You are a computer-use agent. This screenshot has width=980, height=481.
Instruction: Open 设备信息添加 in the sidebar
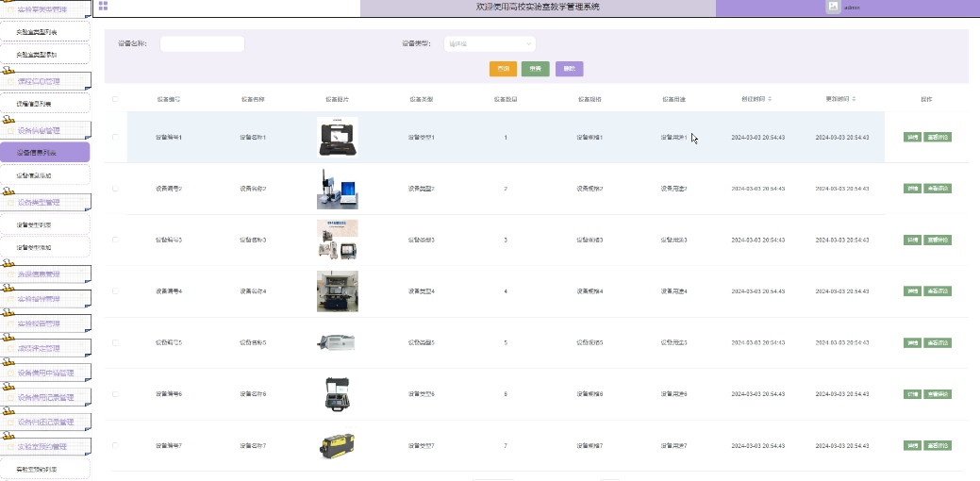[x=45, y=175]
